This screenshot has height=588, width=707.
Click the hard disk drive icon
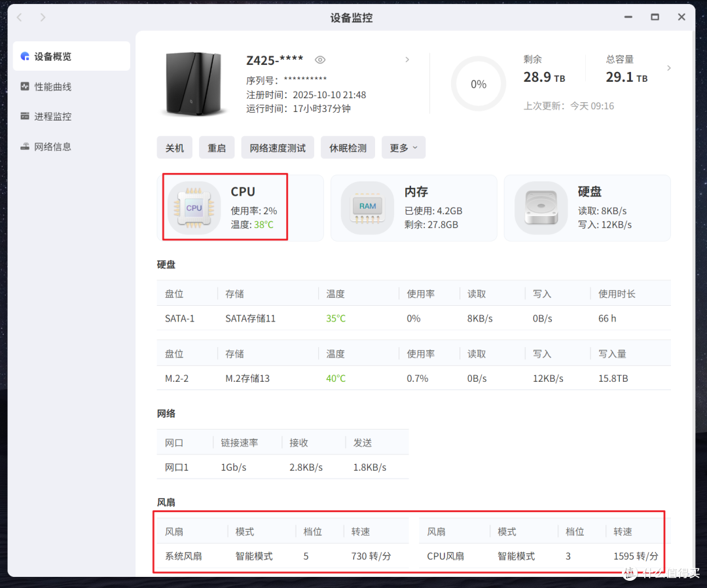(x=541, y=208)
